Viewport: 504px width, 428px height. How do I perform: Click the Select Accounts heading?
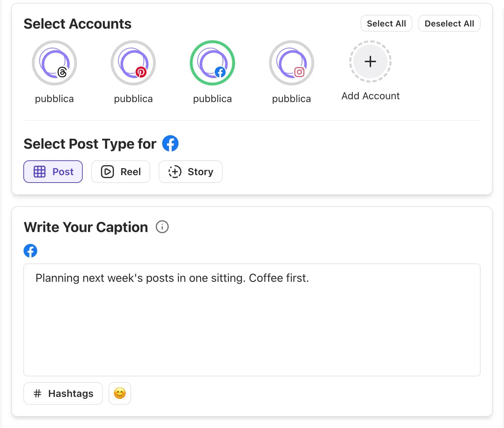(77, 24)
